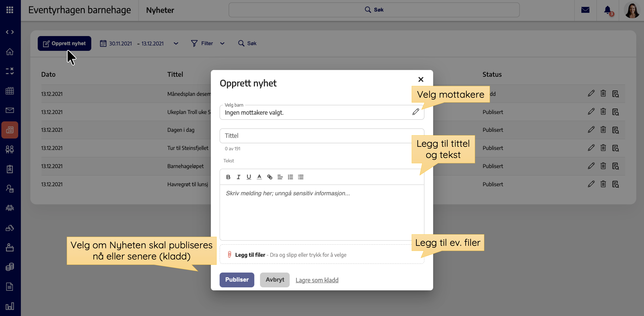Image resolution: width=644 pixels, height=316 pixels.
Task: Click the Lagre som kladd link
Action: pyautogui.click(x=317, y=280)
